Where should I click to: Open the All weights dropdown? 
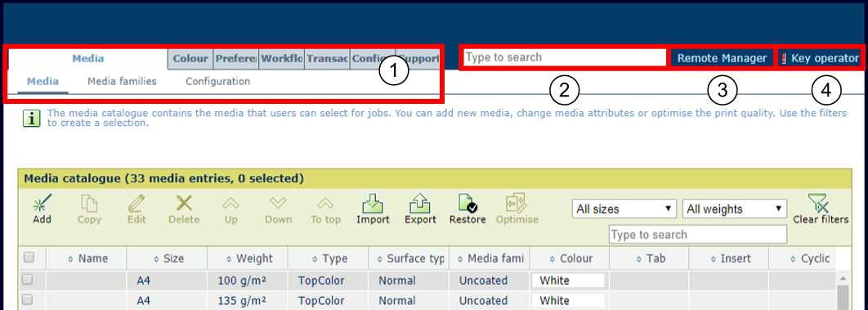(735, 209)
